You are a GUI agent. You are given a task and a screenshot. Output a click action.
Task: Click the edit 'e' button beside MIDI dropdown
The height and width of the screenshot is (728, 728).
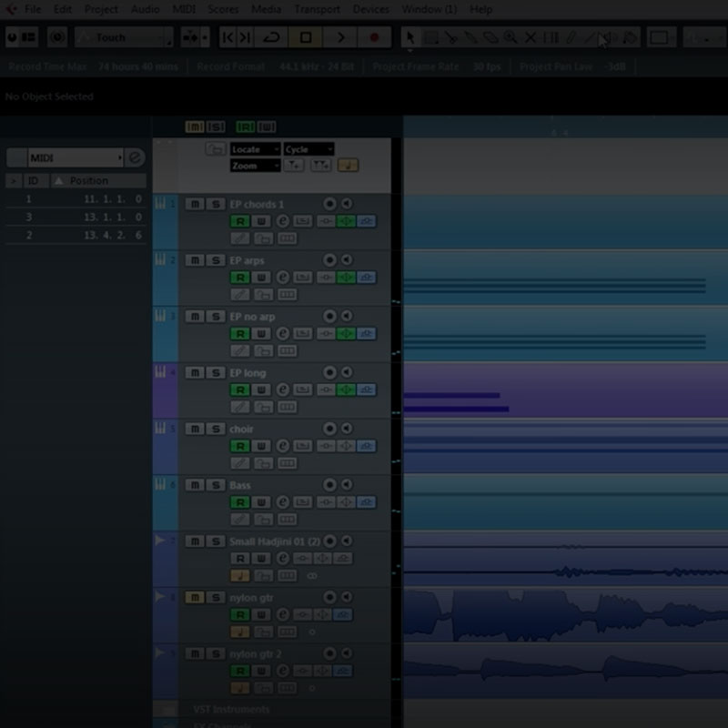coord(135,157)
